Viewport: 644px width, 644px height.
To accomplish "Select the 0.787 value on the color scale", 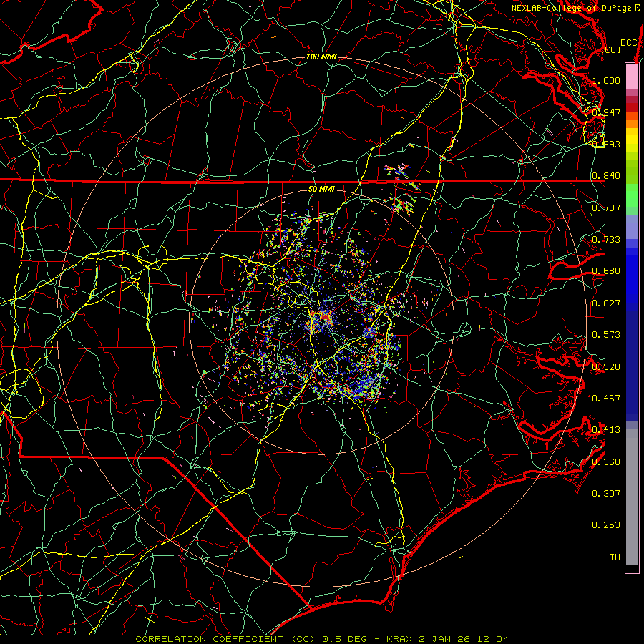I will point(606,208).
